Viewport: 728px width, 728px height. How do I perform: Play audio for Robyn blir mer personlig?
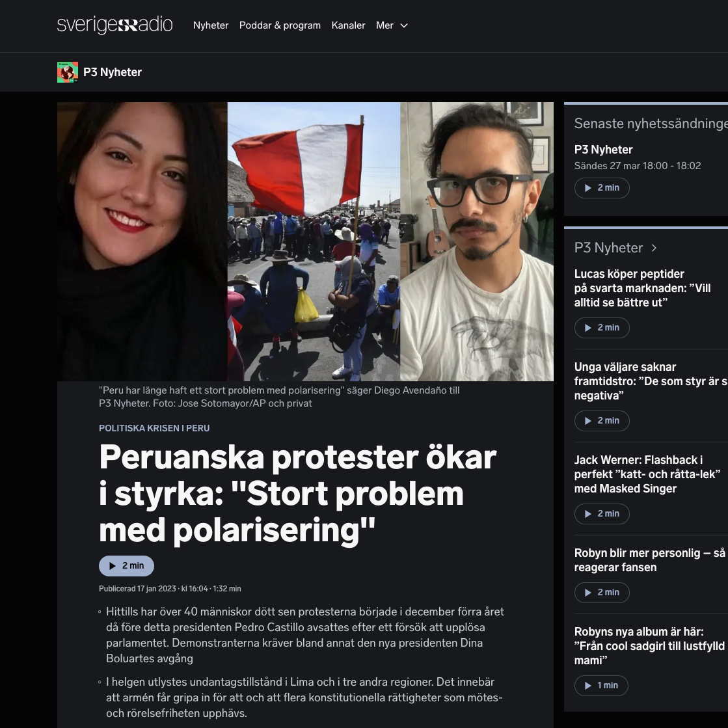(x=602, y=593)
